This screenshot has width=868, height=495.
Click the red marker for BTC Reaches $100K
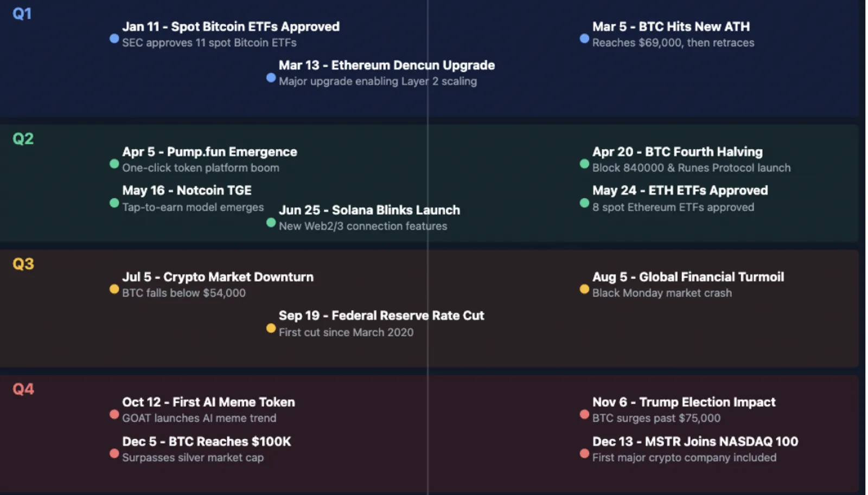[x=114, y=453]
